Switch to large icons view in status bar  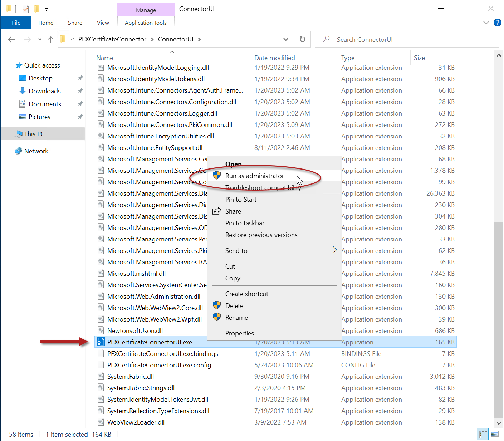[x=495, y=434]
